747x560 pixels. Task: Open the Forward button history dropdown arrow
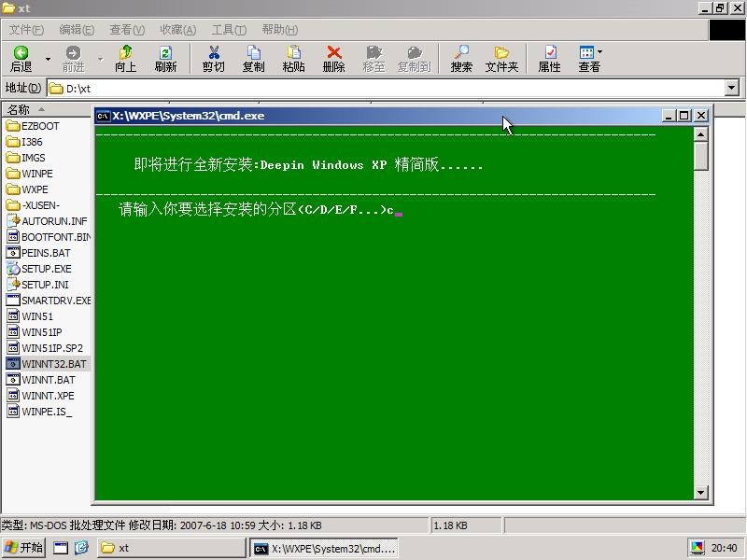click(x=100, y=59)
